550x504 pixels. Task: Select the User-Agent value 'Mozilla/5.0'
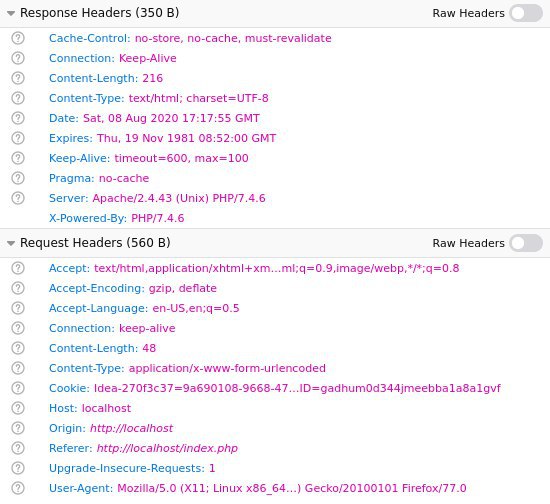pyautogui.click(x=292, y=488)
